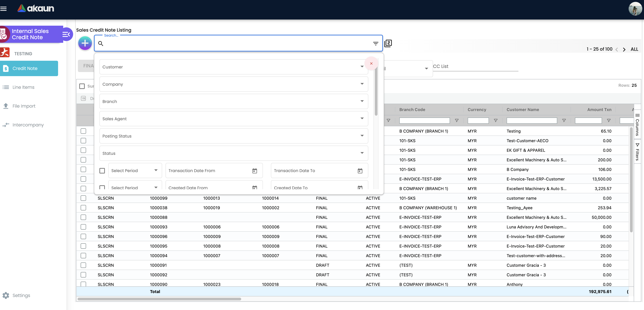This screenshot has width=644, height=310.
Task: Click customer cell Luna Advisory And Developm...
Action: pos(537,227)
